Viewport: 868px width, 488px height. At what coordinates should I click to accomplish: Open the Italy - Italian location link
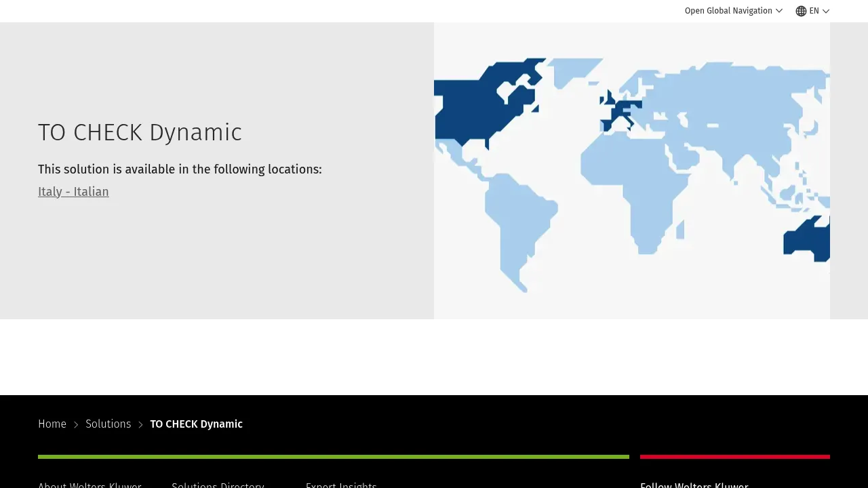point(73,192)
